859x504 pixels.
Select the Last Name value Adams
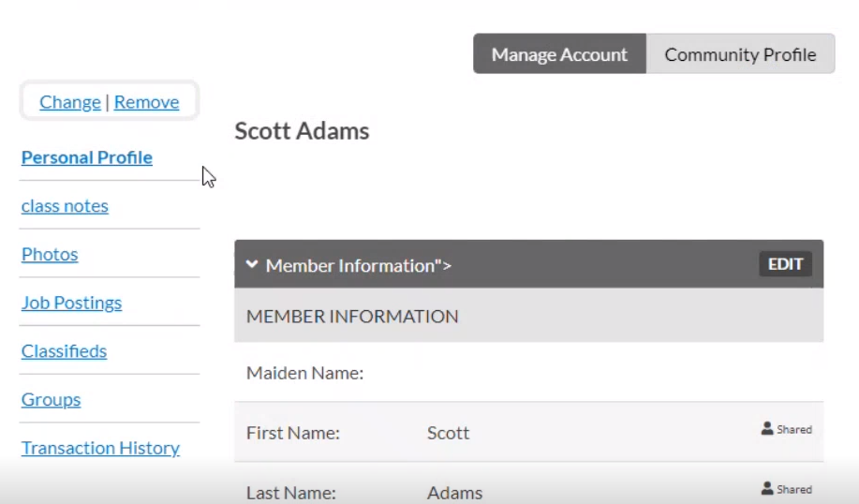coord(454,492)
